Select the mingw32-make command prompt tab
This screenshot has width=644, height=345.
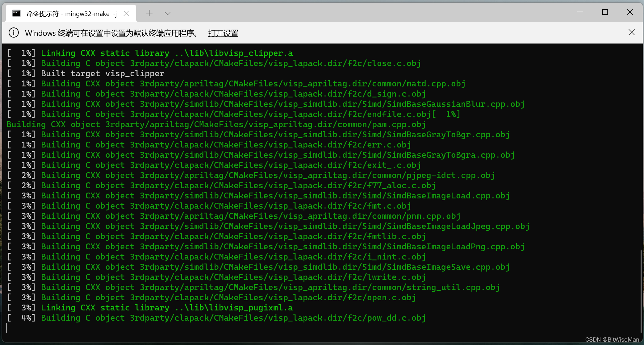pyautogui.click(x=68, y=14)
